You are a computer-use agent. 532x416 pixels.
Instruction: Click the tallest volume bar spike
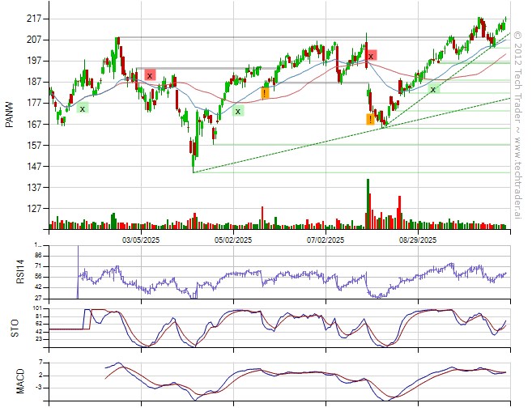(x=368, y=202)
